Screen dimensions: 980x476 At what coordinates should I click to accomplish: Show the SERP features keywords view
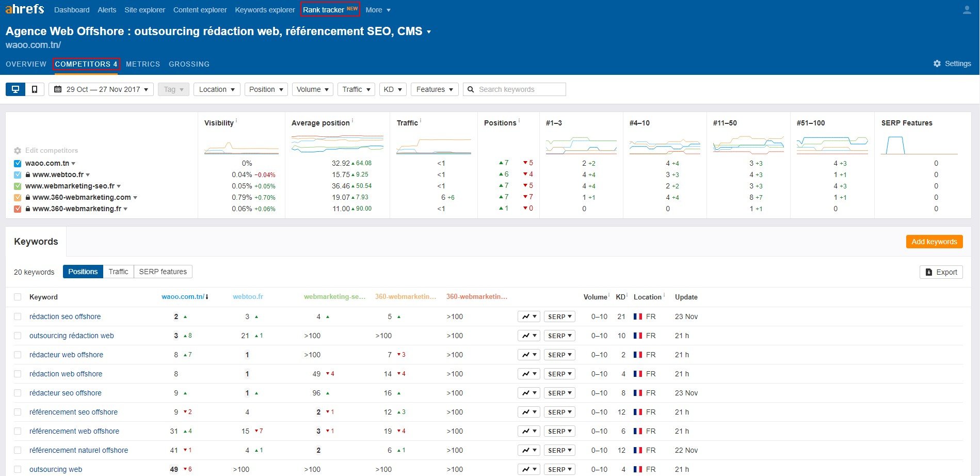point(163,272)
